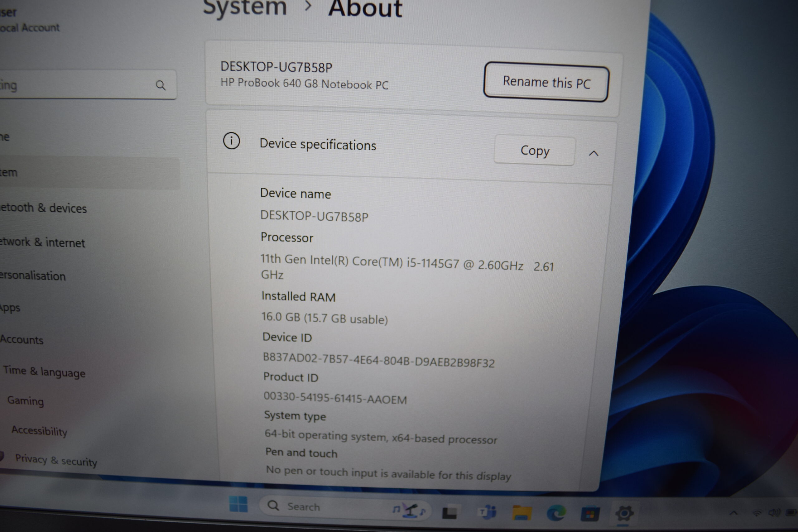Screen dimensions: 798x532
Task: Open File Explorer from taskbar
Action: click(x=522, y=513)
